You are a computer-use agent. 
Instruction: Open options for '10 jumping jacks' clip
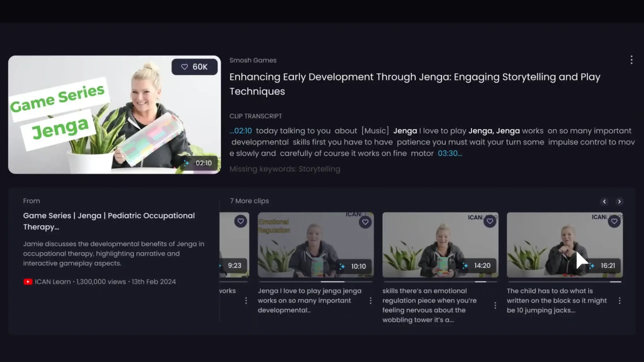click(620, 301)
